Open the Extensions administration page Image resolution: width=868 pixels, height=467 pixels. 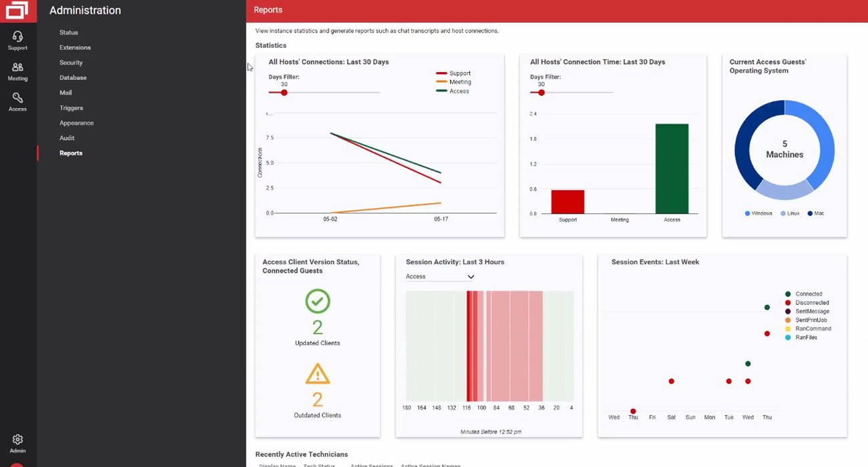[x=75, y=47]
